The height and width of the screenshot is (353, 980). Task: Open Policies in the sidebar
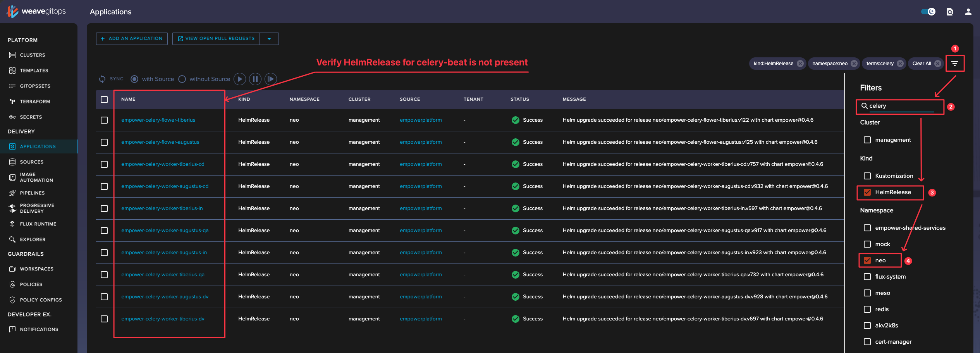tap(31, 284)
